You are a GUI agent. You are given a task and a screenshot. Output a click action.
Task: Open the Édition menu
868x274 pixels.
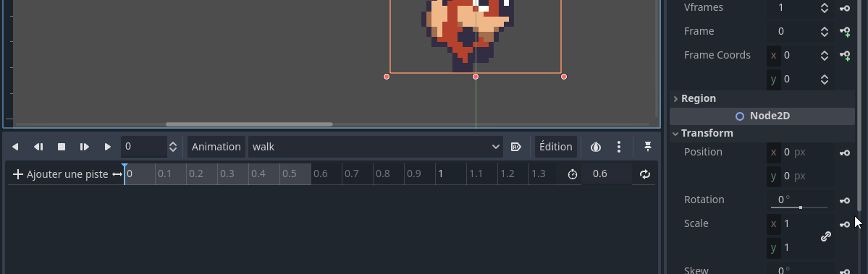tap(556, 147)
